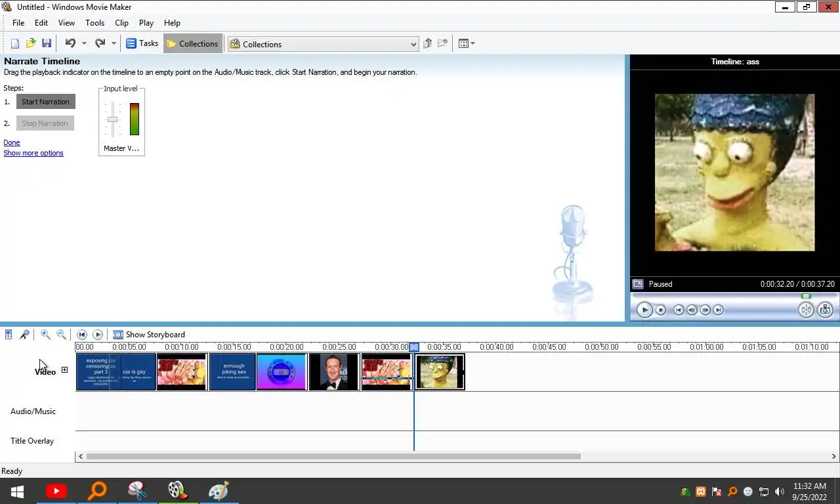Open the Clip menu

121,22
